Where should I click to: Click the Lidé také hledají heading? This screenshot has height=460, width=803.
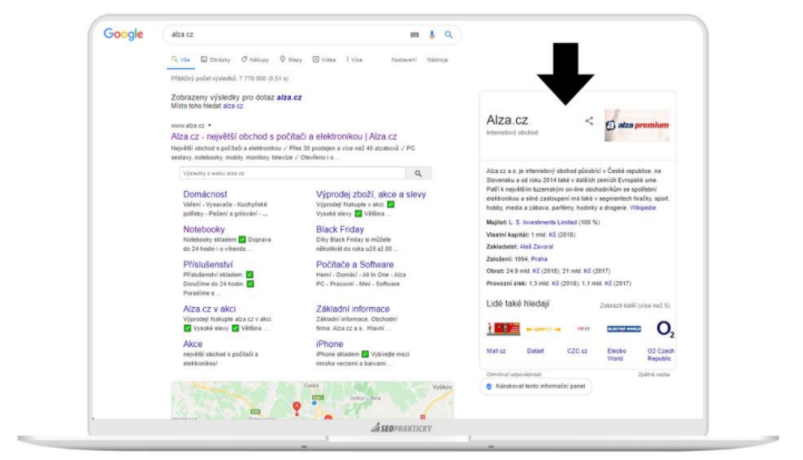[x=518, y=304]
